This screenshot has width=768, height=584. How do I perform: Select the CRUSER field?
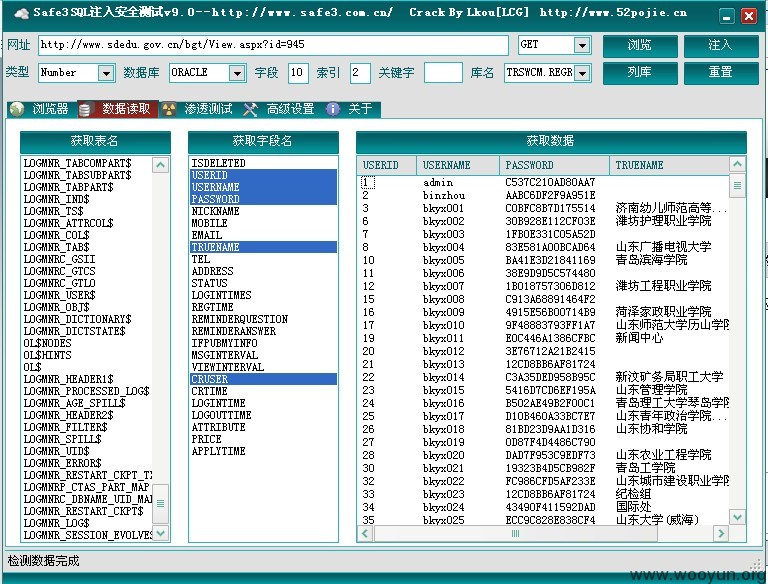264,379
